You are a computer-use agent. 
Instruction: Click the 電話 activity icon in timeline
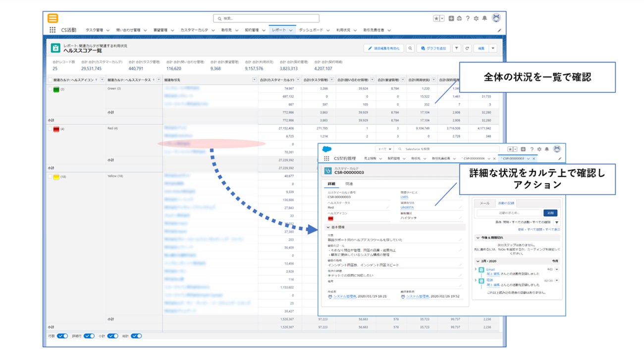click(482, 280)
